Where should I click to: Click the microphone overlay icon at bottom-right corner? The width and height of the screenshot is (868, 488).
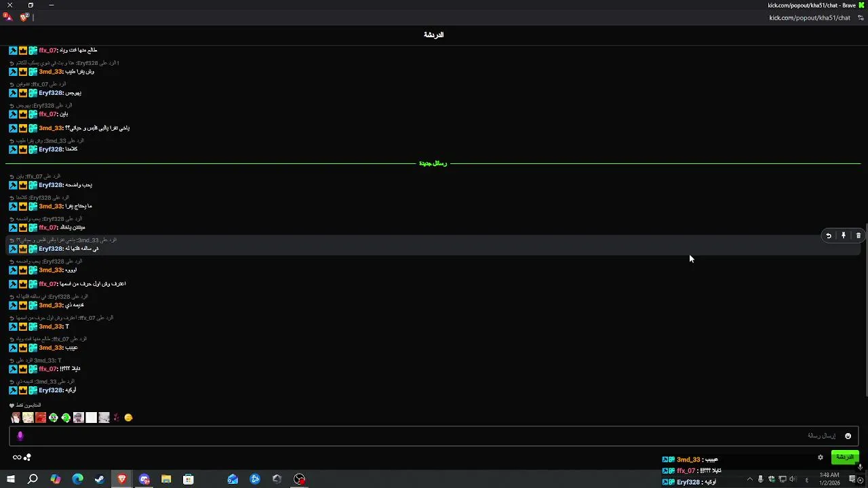pyautogui.click(x=860, y=466)
